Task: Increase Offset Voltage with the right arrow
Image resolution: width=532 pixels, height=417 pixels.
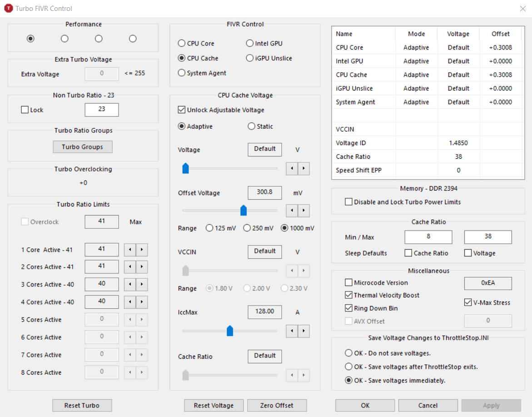Action: click(x=303, y=211)
